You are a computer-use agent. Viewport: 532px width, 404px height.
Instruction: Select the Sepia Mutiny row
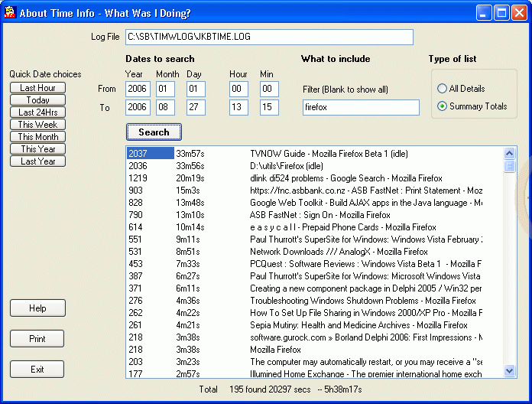click(x=314, y=325)
